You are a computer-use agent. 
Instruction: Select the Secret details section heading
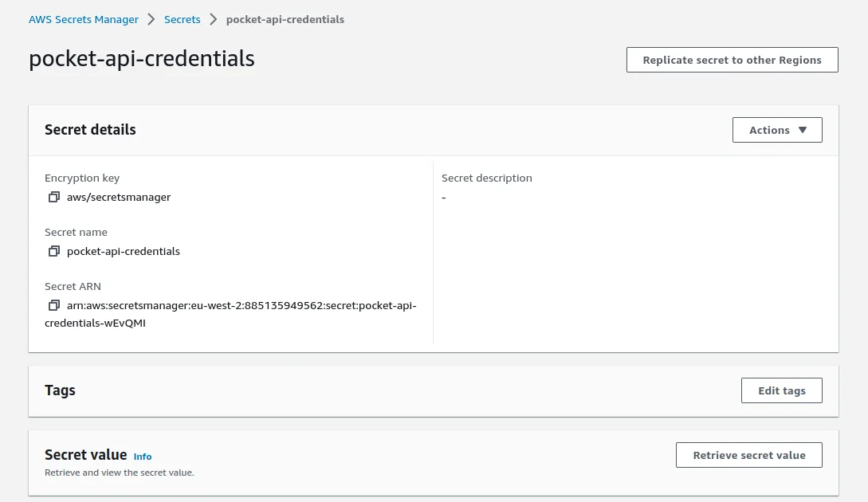pyautogui.click(x=90, y=130)
